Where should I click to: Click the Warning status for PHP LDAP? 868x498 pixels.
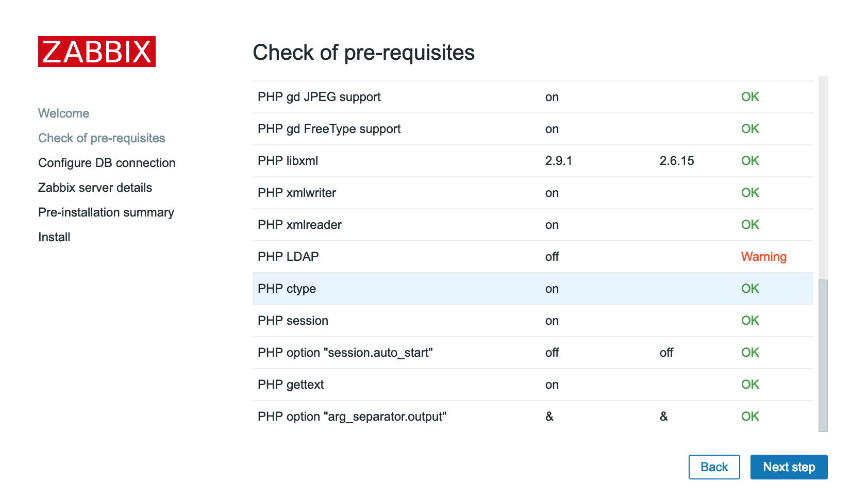point(763,257)
